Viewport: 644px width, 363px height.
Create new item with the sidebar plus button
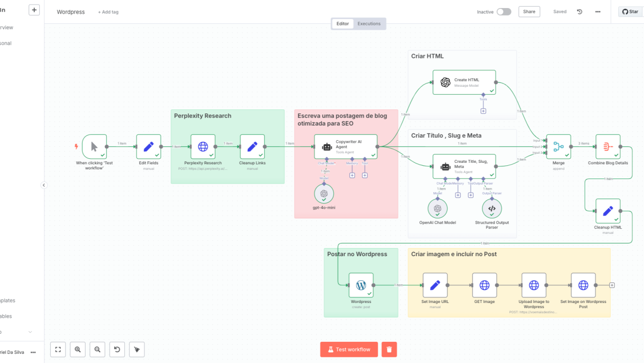tap(34, 10)
